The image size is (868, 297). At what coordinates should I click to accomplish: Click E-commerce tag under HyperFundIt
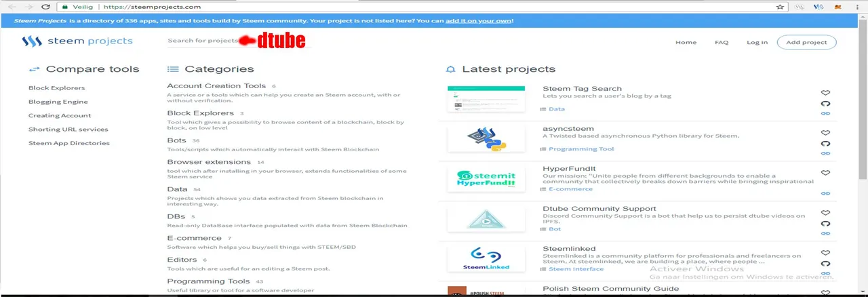pos(570,189)
